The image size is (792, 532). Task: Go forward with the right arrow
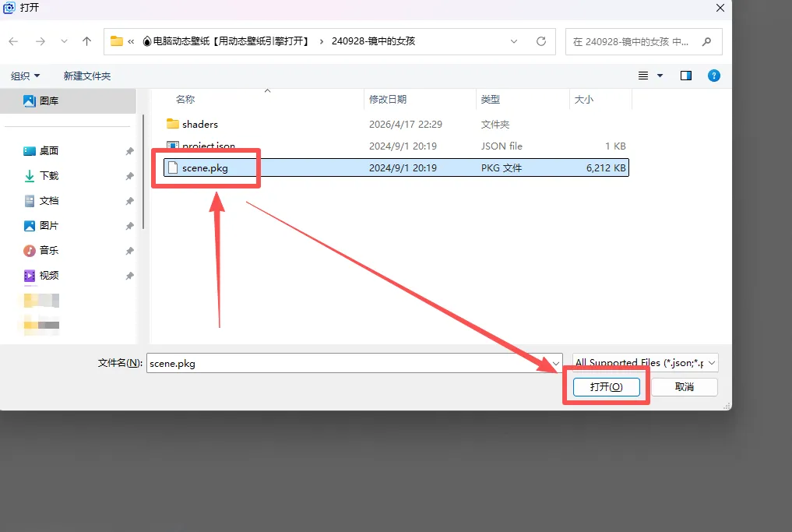(40, 41)
